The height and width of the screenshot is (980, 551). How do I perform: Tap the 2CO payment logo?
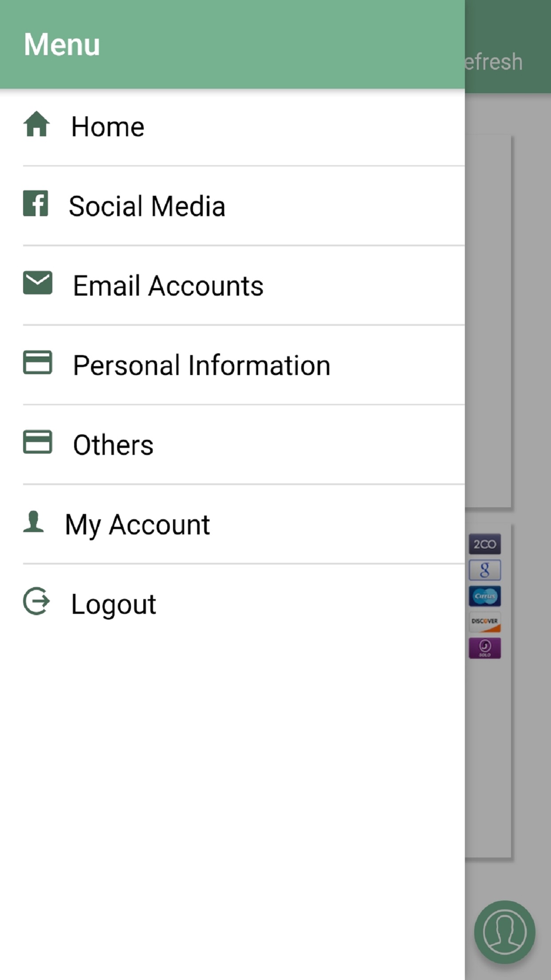pyautogui.click(x=485, y=544)
